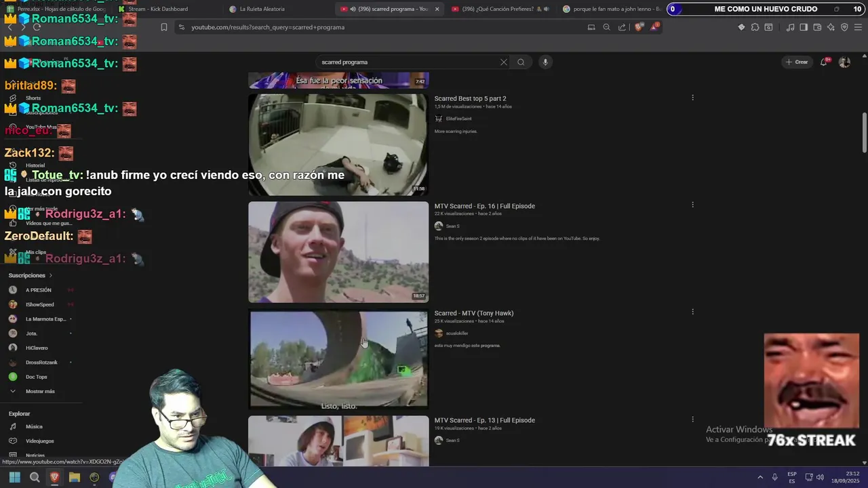Open 'Scarred Best top 5 part 2' title
Image resolution: width=868 pixels, height=488 pixels.
470,98
